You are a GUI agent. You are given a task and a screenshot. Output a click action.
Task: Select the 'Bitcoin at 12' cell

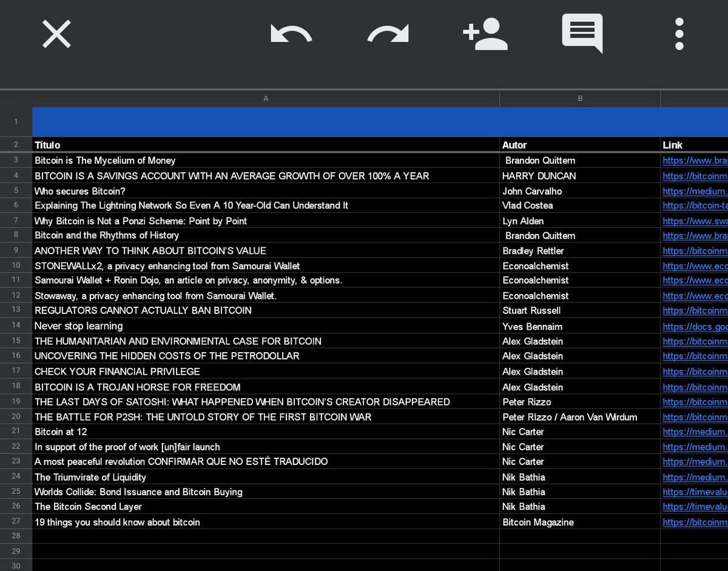[266, 432]
